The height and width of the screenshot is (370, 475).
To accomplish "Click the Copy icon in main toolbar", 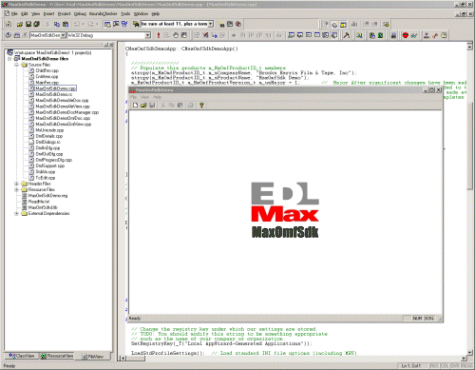I will tap(57, 24).
